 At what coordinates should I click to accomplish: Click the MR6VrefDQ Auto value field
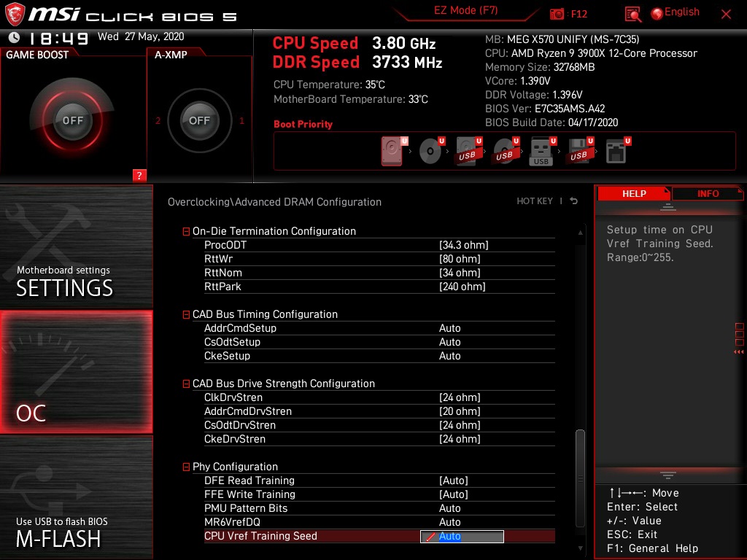click(x=449, y=522)
